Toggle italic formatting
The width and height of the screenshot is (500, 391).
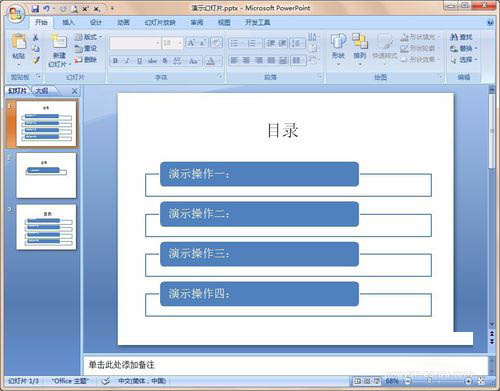click(x=127, y=61)
